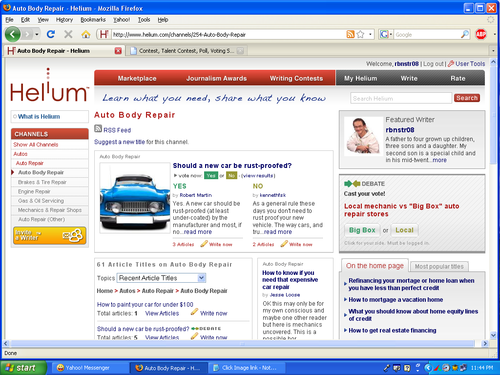Click the Invite a Writer banner
The height and width of the screenshot is (375, 500).
click(x=50, y=235)
